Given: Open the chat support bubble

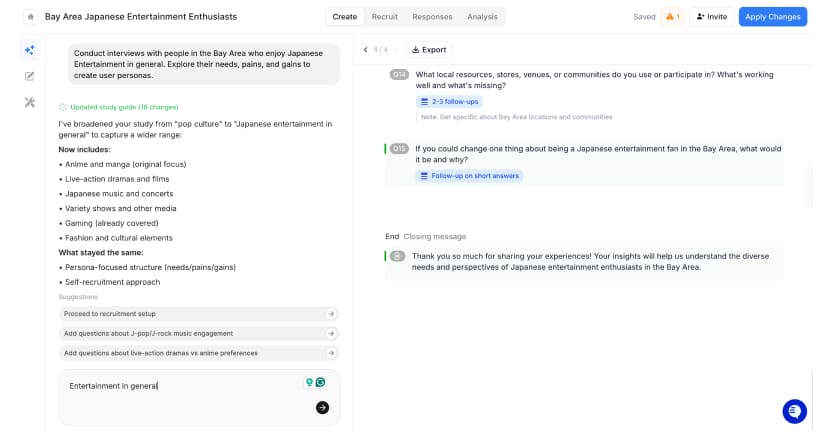Looking at the screenshot, I should click(794, 410).
